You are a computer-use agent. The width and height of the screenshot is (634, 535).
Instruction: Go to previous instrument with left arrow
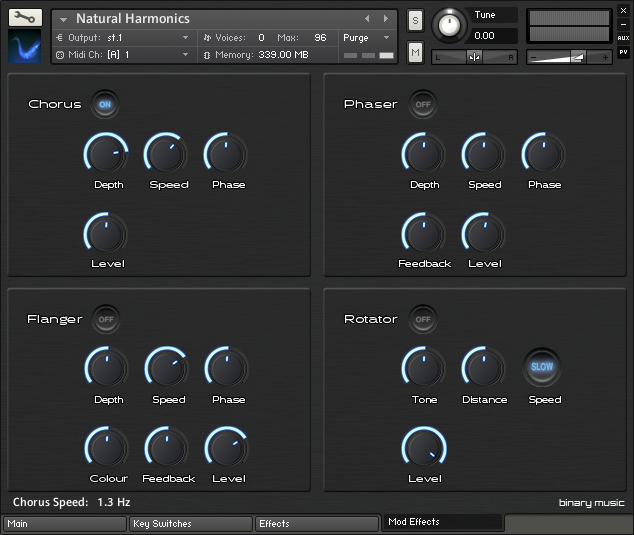(367, 18)
